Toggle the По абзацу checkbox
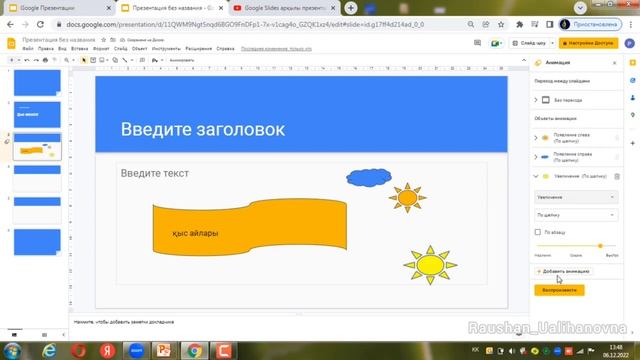Image resolution: width=640 pixels, height=360 pixels. pyautogui.click(x=538, y=232)
